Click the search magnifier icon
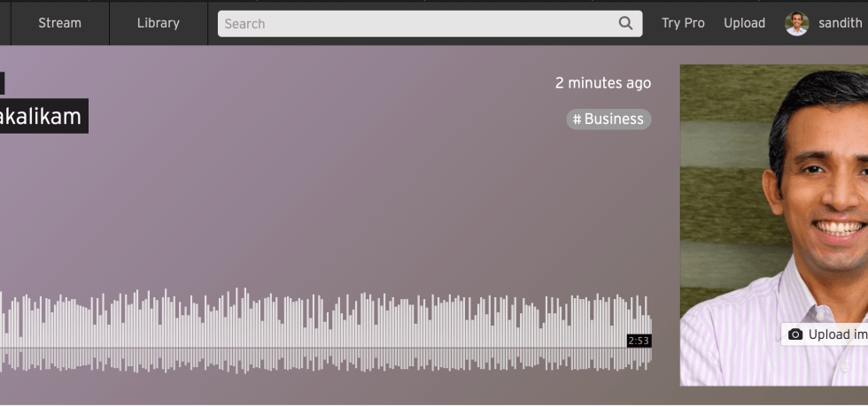The image size is (868, 407). [625, 24]
